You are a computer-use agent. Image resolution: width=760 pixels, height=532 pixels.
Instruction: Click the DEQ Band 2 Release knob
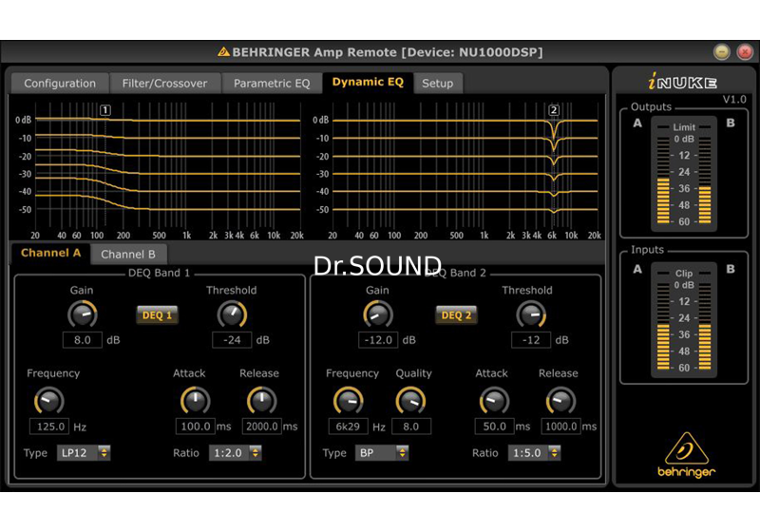[x=560, y=401]
